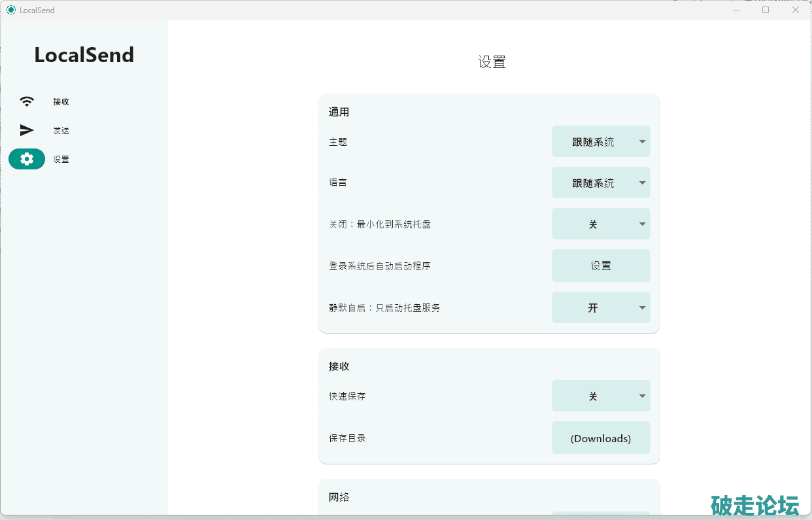The width and height of the screenshot is (812, 520).
Task: Click dropdown arrow beside 主题 setting
Action: tap(642, 142)
